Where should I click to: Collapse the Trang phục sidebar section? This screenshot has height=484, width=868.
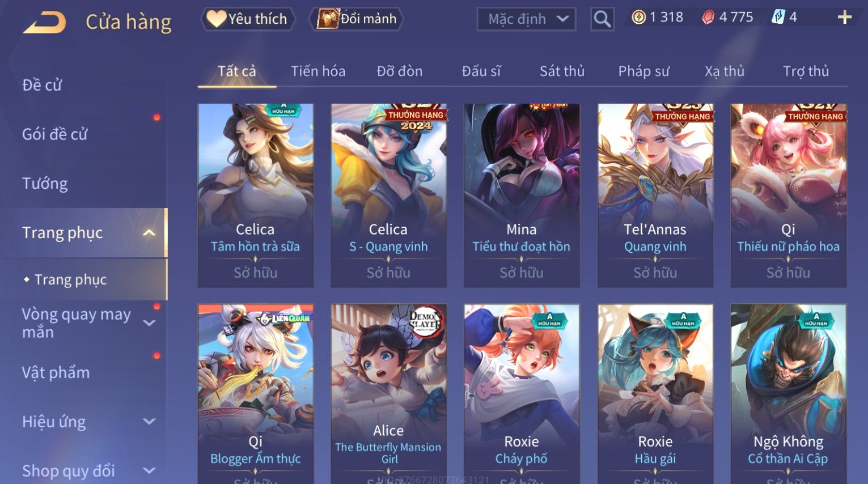[149, 233]
